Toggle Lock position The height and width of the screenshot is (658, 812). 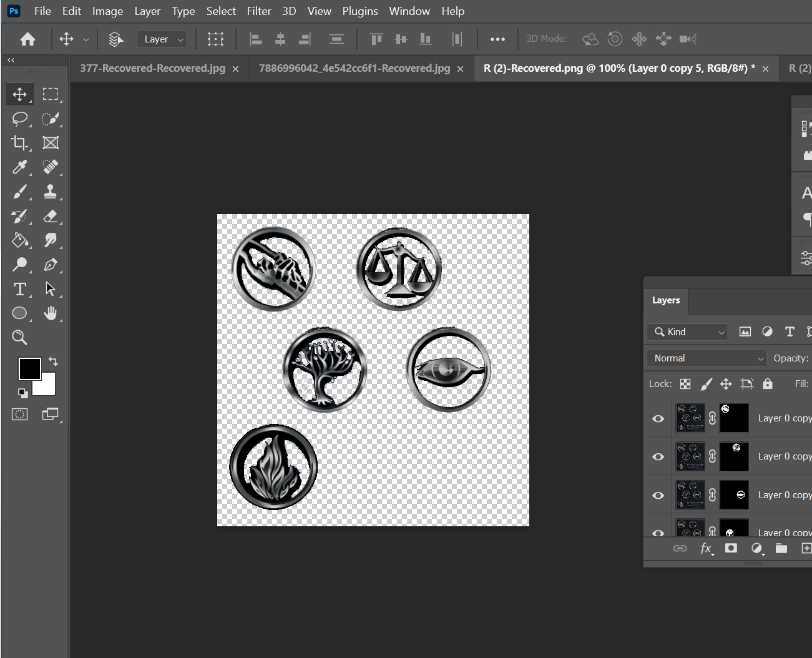(726, 384)
